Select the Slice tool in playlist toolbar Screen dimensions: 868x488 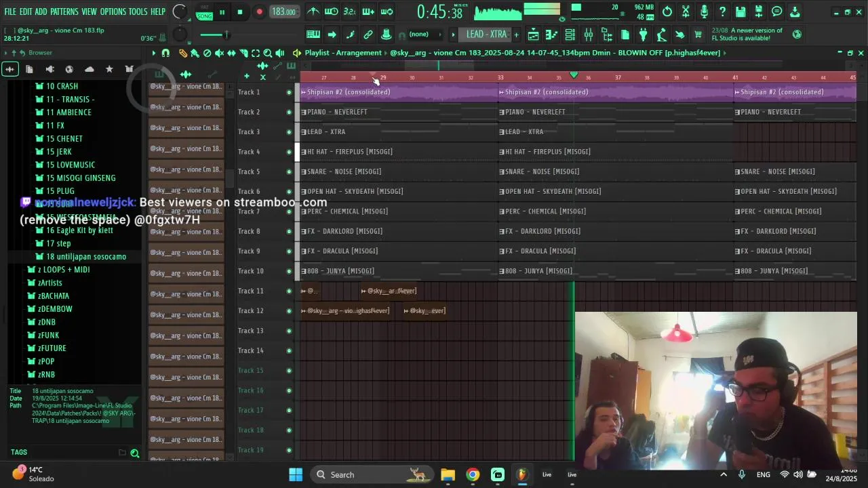tap(243, 53)
